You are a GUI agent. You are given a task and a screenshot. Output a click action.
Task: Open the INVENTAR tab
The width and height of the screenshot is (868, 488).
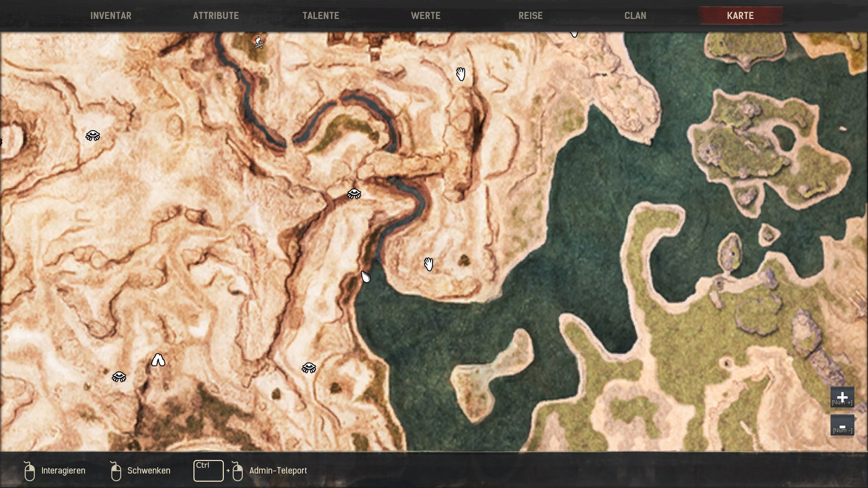[111, 16]
